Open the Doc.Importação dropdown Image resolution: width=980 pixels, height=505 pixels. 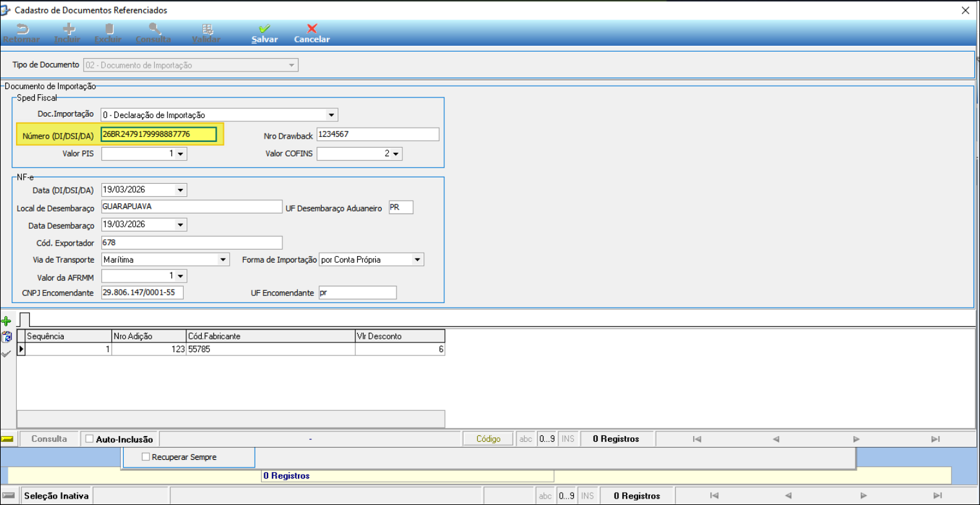click(x=331, y=115)
